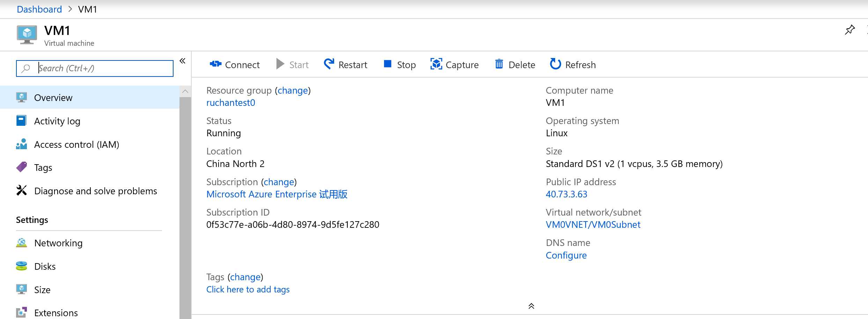Click VM1 computer name value

(555, 103)
